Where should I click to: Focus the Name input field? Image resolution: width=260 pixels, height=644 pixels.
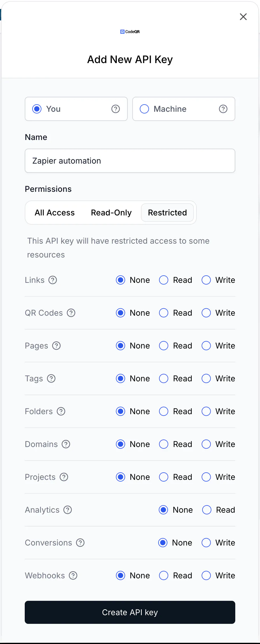pos(130,161)
